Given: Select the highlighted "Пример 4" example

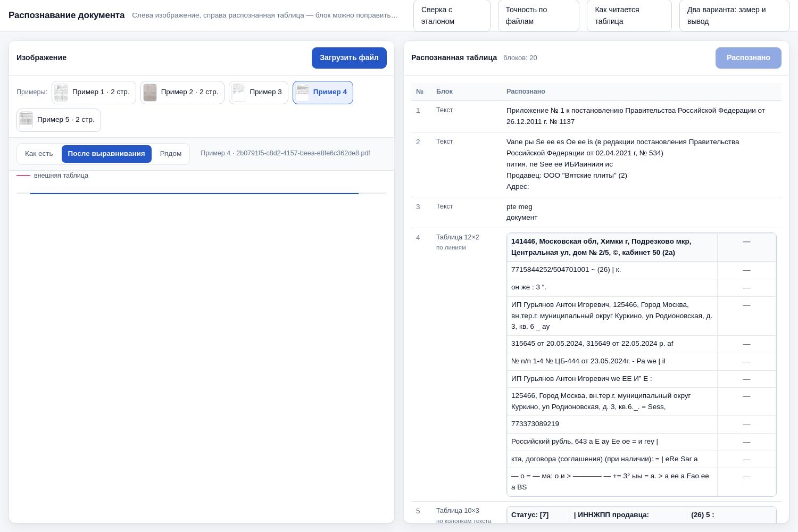Looking at the screenshot, I should pyautogui.click(x=323, y=93).
